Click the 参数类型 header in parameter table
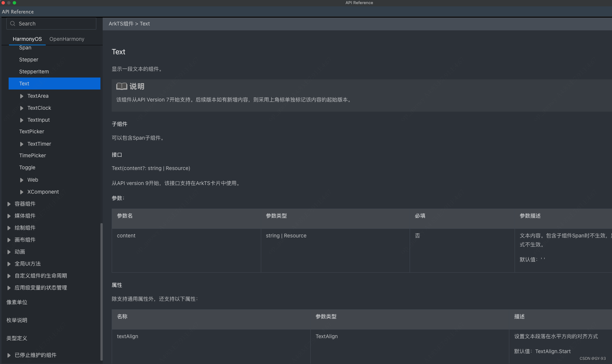This screenshot has width=612, height=364. pyautogui.click(x=276, y=216)
